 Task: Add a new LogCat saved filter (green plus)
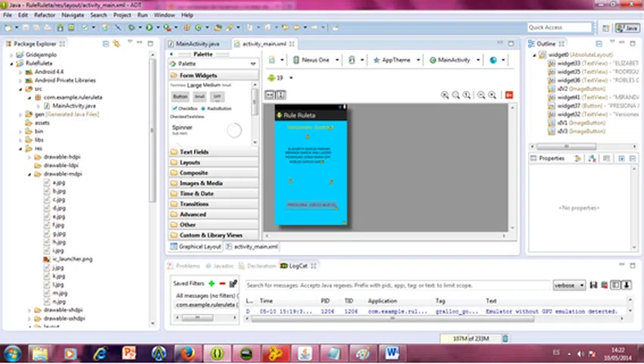point(211,284)
